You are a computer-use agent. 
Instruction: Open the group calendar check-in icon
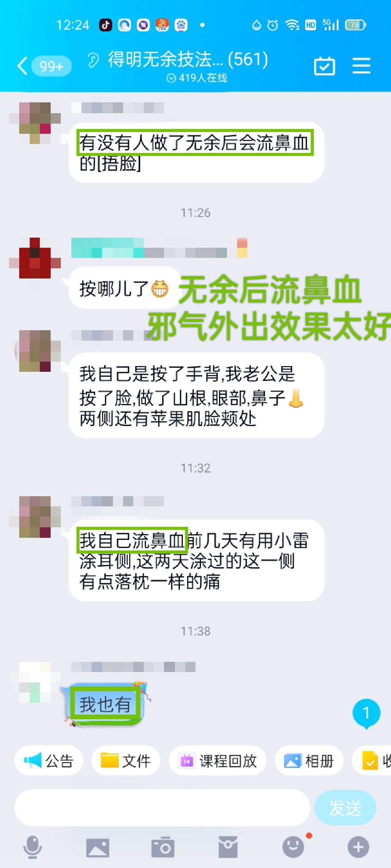[324, 66]
